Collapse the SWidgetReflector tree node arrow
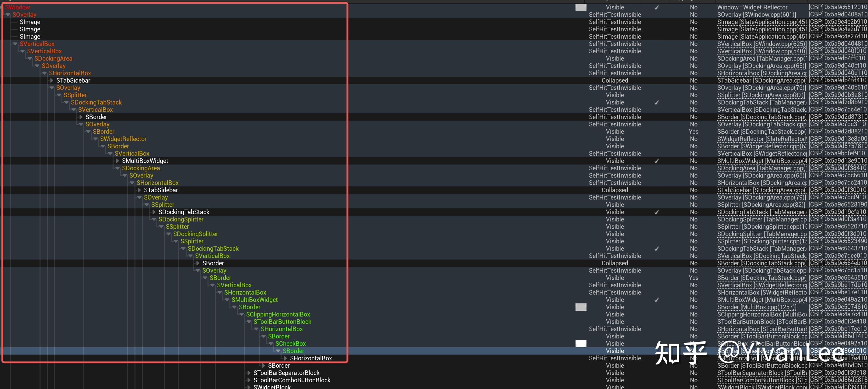Screen dimensions: 868x389 pos(96,139)
